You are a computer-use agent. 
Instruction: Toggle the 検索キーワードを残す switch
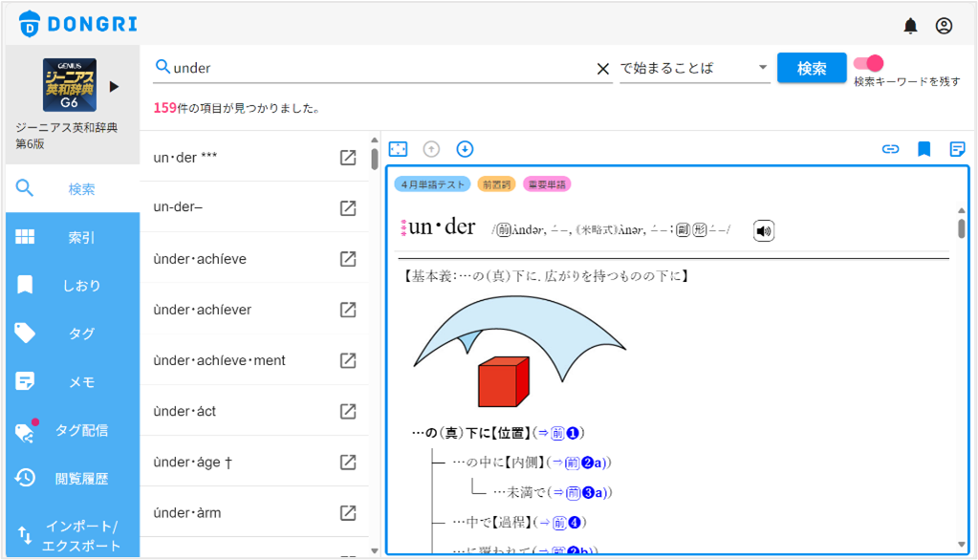(868, 63)
